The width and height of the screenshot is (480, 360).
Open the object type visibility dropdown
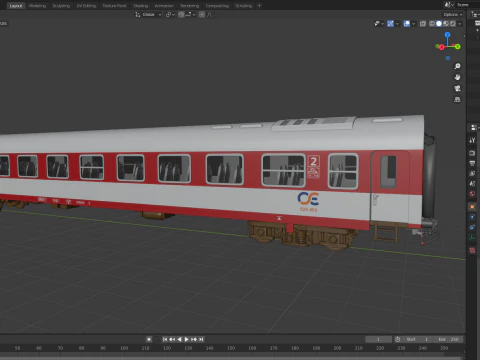(x=379, y=24)
